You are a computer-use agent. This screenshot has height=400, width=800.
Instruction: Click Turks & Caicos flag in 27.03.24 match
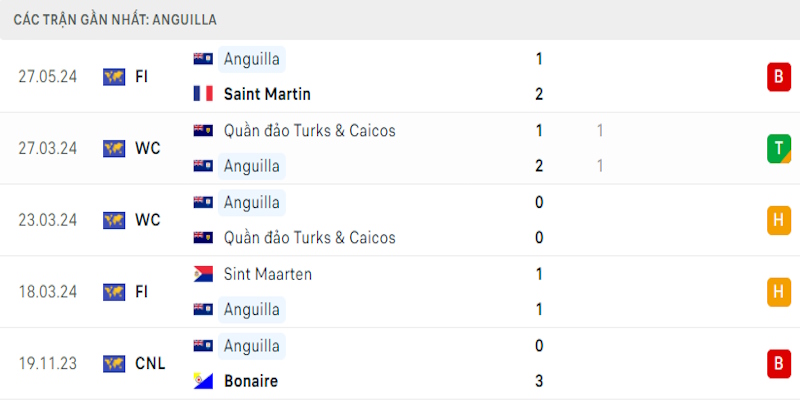tap(203, 130)
